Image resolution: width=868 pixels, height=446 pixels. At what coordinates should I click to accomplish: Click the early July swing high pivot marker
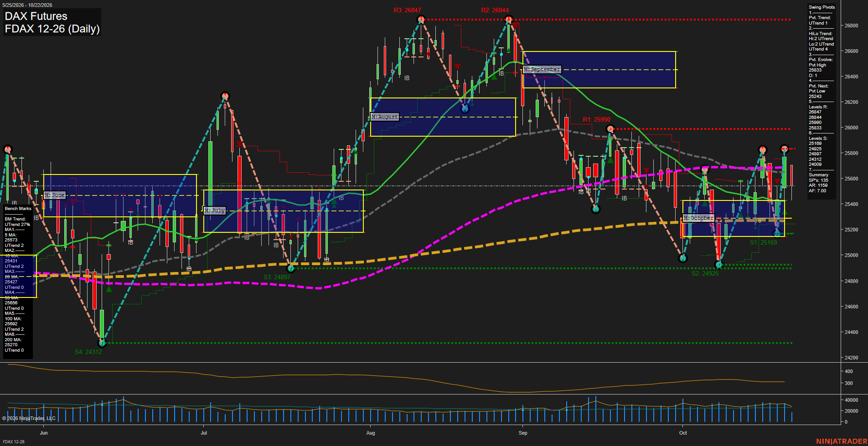pyautogui.click(x=225, y=96)
